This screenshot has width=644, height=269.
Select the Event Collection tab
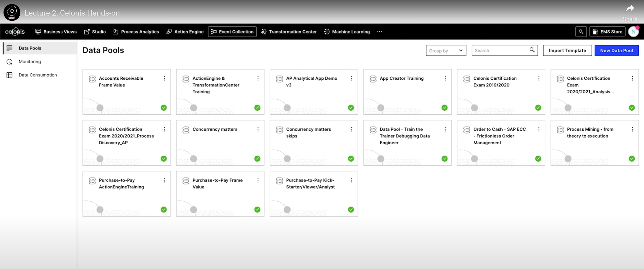coord(232,32)
